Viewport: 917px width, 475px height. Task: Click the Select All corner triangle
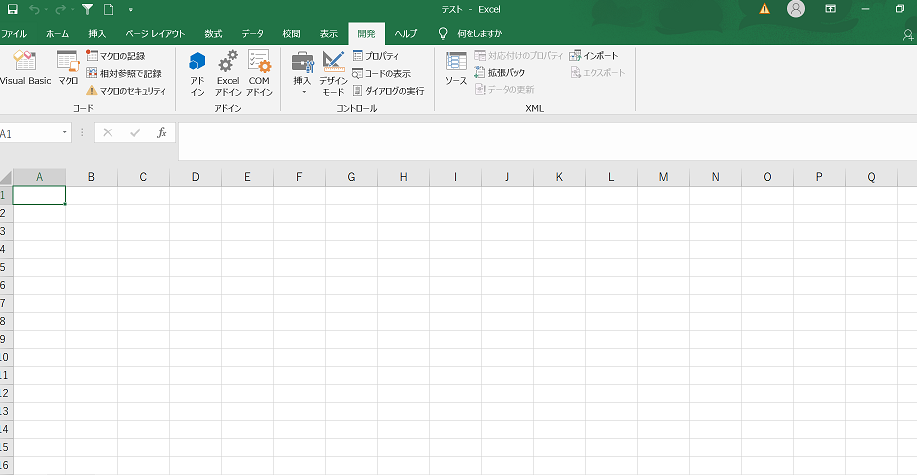(6, 177)
